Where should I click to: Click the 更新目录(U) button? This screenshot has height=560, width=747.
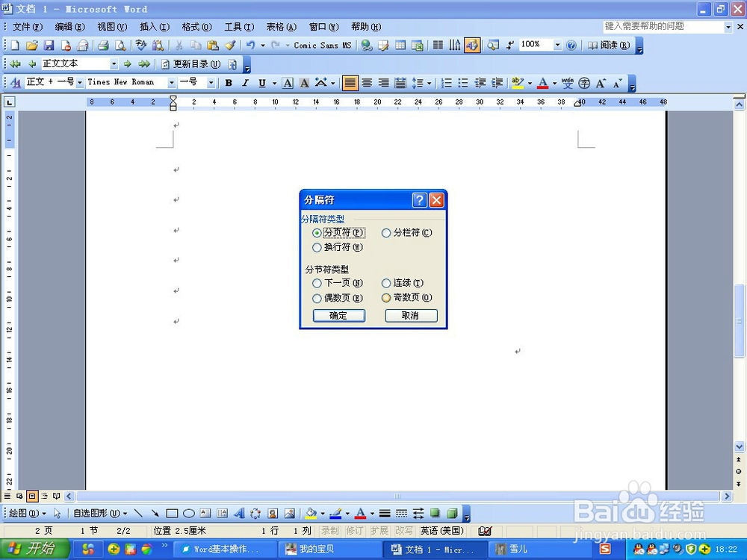(191, 63)
